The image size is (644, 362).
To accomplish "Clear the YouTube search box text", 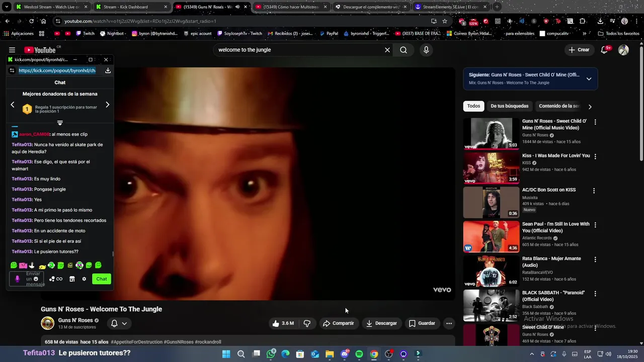I will [387, 50].
